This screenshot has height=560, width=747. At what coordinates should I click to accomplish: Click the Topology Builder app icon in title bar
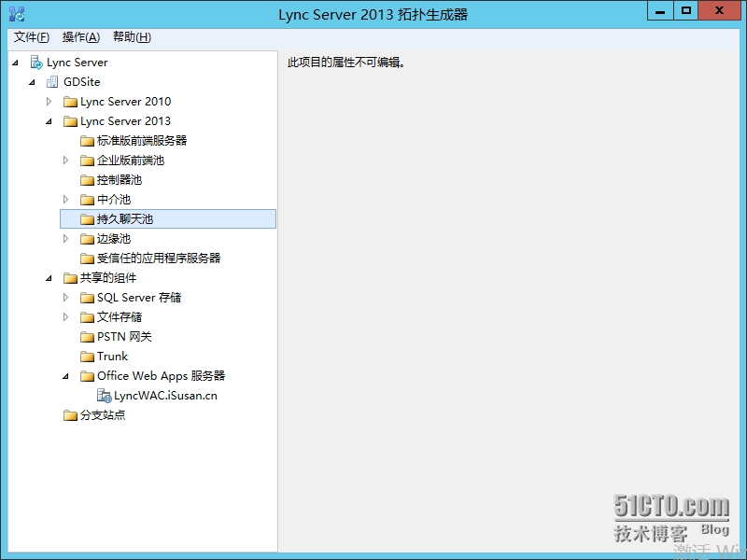[x=17, y=14]
